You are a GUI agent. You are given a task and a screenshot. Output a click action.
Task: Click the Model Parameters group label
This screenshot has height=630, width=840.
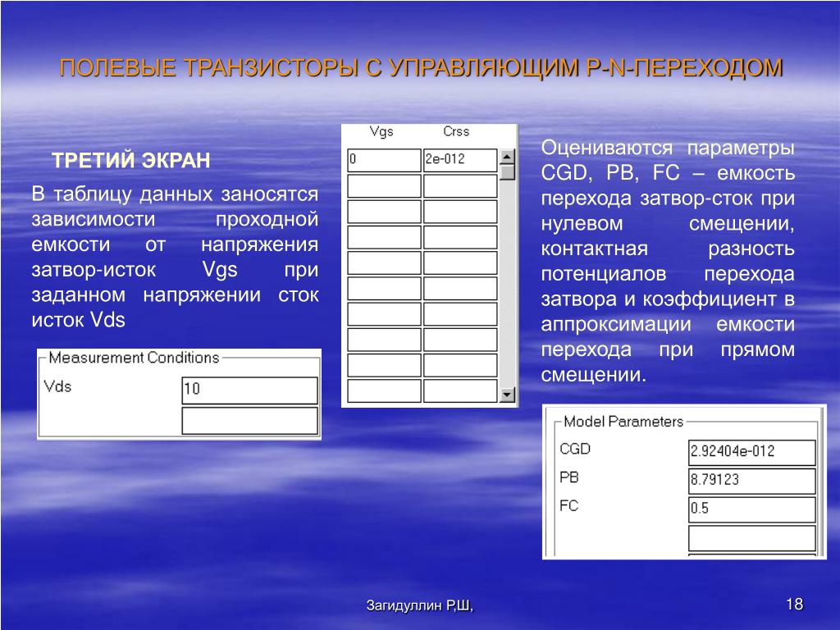[623, 422]
